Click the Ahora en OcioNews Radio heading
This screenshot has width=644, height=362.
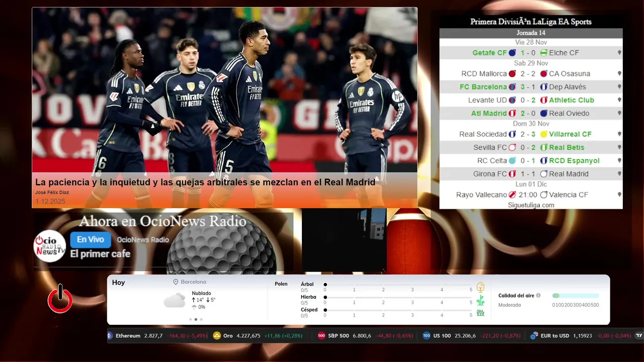coord(163,221)
